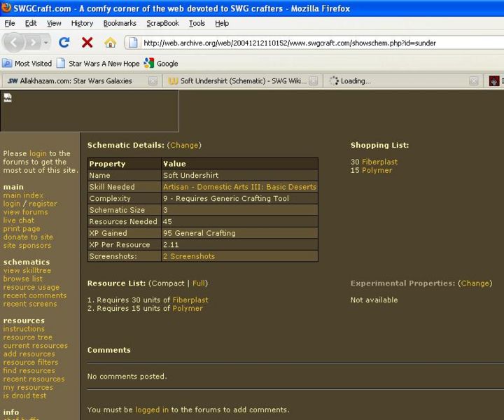
Task: Click the Forward navigation arrow
Action: (x=33, y=43)
